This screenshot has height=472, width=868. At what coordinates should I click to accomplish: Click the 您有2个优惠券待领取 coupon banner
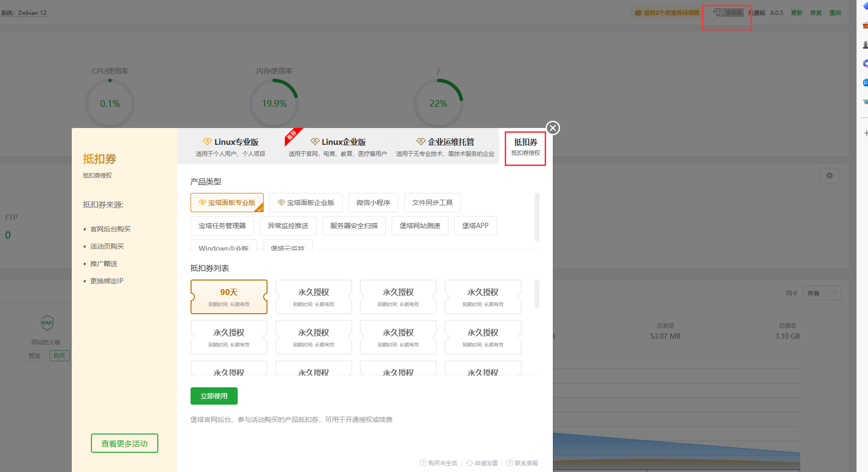[667, 13]
